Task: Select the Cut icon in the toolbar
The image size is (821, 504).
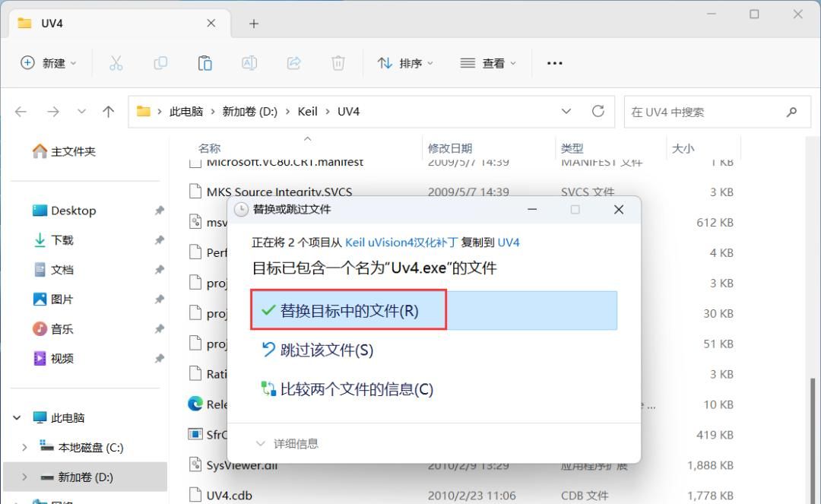Action: tap(116, 63)
